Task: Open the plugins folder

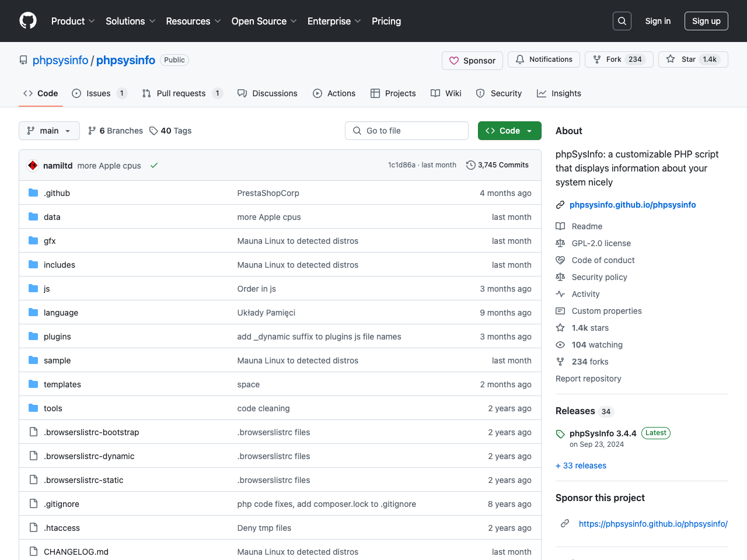Action: point(57,337)
